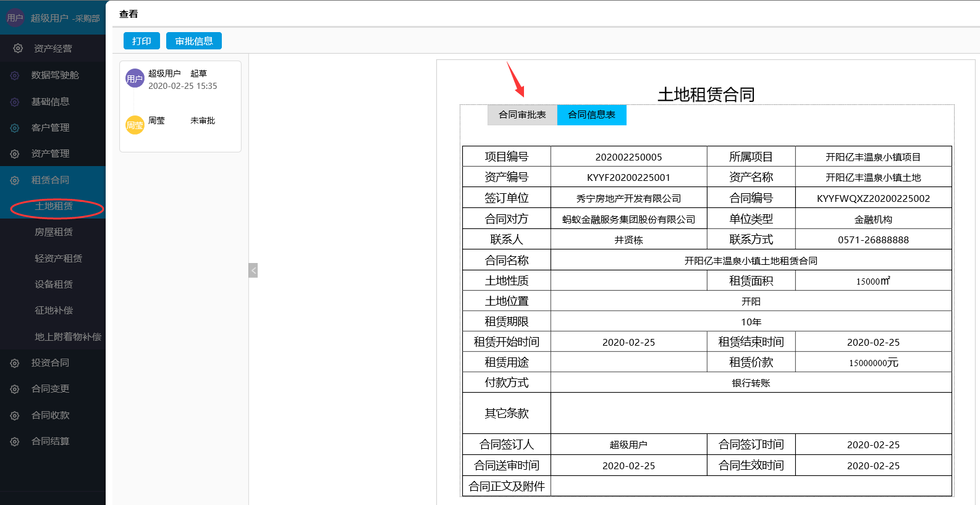
Task: Click the gear icon beside 基础信息
Action: click(15, 102)
